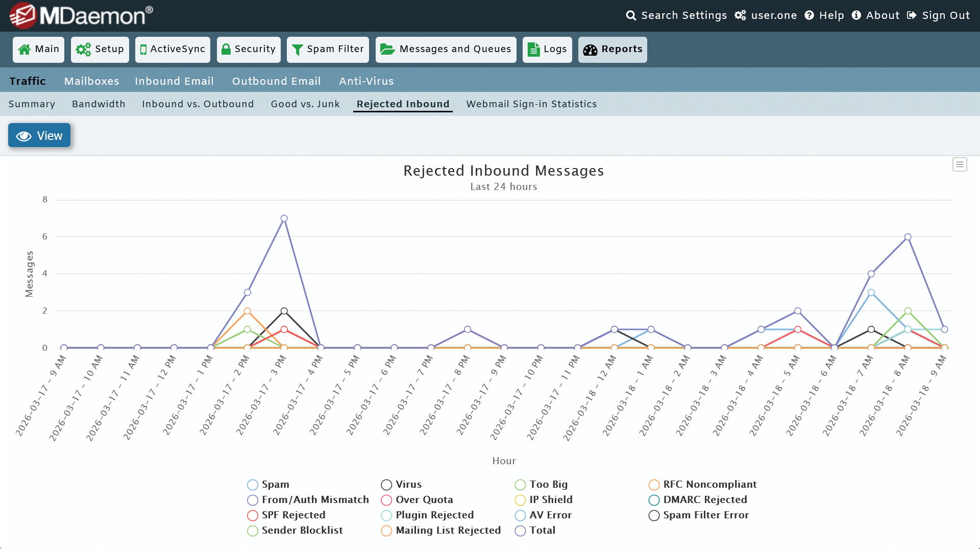View the Logs section
Image resolution: width=980 pixels, height=549 pixels.
coord(547,49)
